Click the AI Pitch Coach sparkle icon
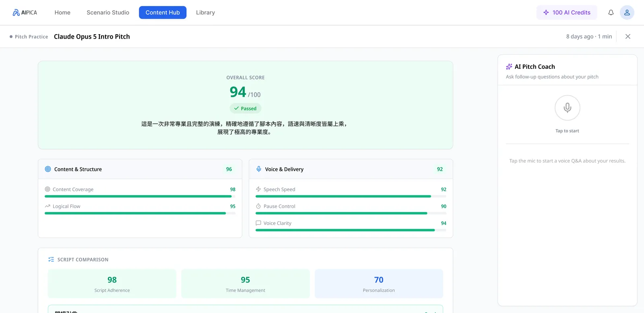The height and width of the screenshot is (313, 644). point(509,67)
